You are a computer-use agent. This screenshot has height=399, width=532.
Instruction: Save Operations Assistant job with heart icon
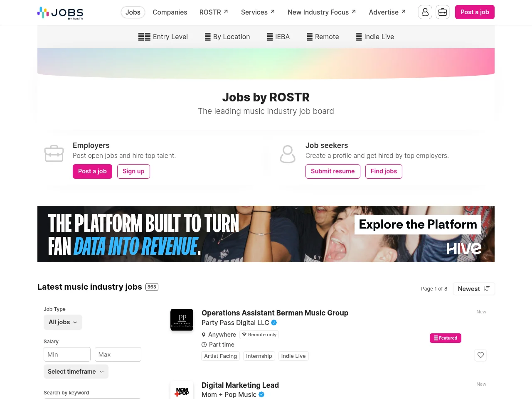(480, 355)
